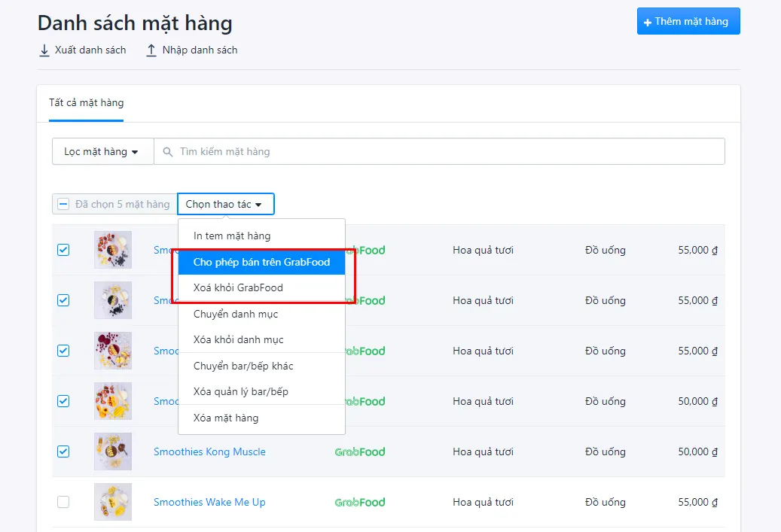Click the GrabFood badge on Smoothies Kong Muscle row
Image resolution: width=781 pixels, height=532 pixels.
pos(359,451)
